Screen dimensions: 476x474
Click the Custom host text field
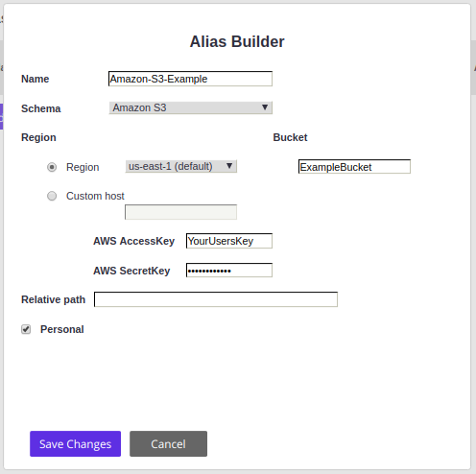tap(180, 212)
